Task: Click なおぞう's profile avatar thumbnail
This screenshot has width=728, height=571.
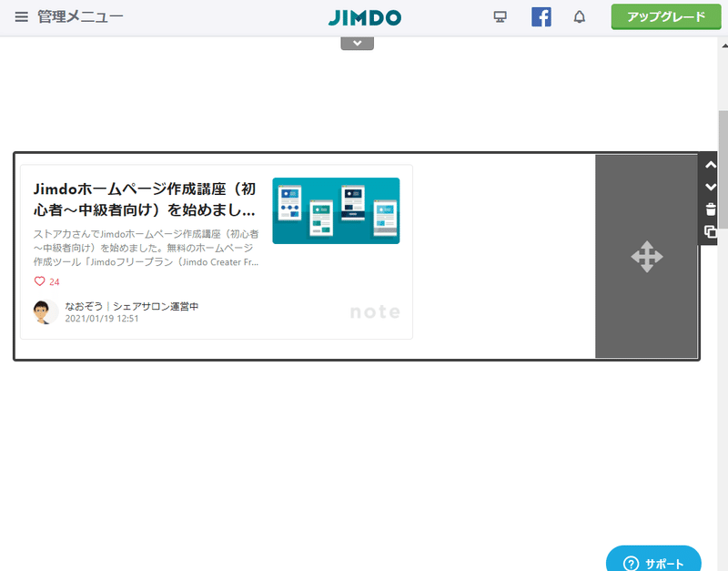Action: coord(44,312)
